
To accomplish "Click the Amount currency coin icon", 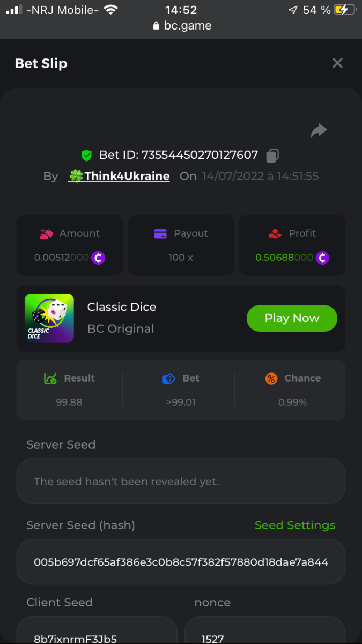I will coord(98,258).
